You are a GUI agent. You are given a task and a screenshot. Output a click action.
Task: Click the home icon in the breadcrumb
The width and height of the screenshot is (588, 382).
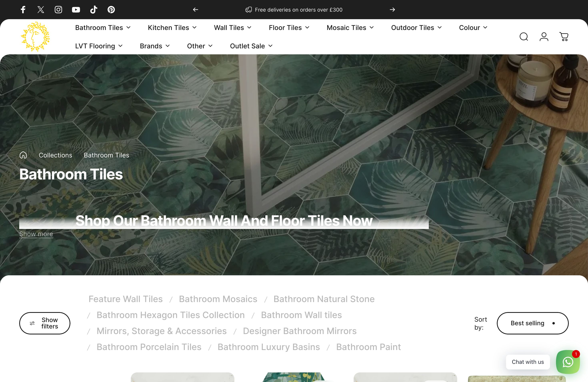coord(23,155)
